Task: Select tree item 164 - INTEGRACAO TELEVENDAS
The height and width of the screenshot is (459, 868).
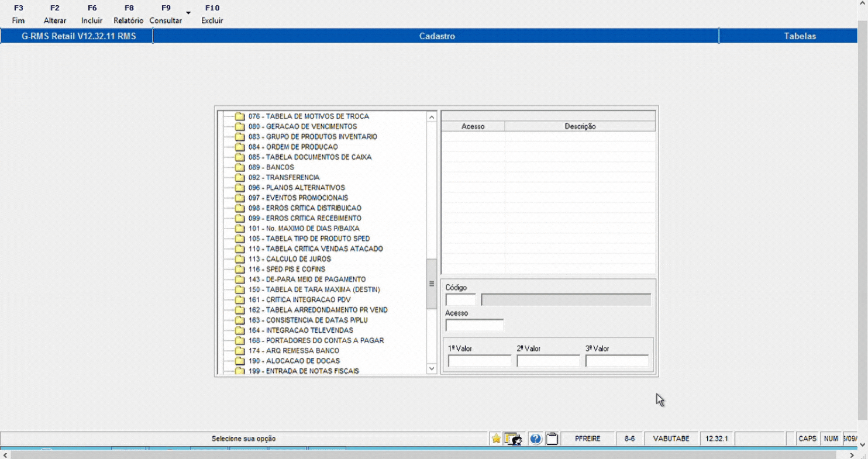Action: [x=301, y=330]
